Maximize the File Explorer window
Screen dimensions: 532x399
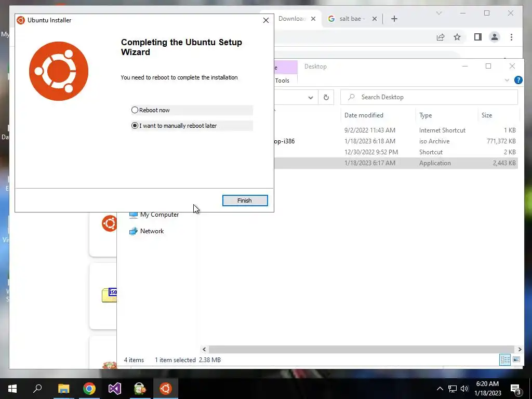488,66
